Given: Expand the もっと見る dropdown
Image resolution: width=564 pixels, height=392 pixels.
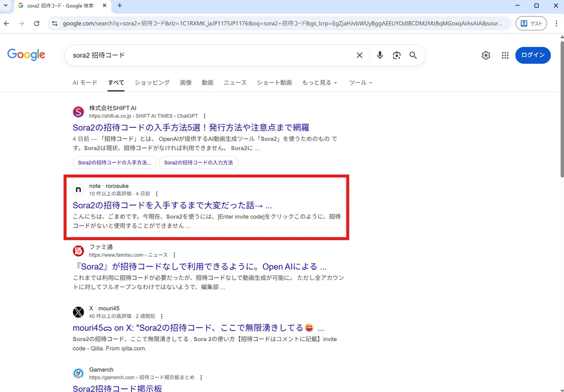Looking at the screenshot, I should [320, 82].
